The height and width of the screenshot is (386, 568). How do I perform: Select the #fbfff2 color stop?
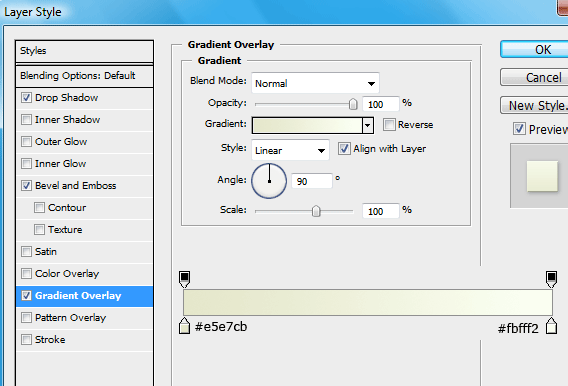[551, 326]
